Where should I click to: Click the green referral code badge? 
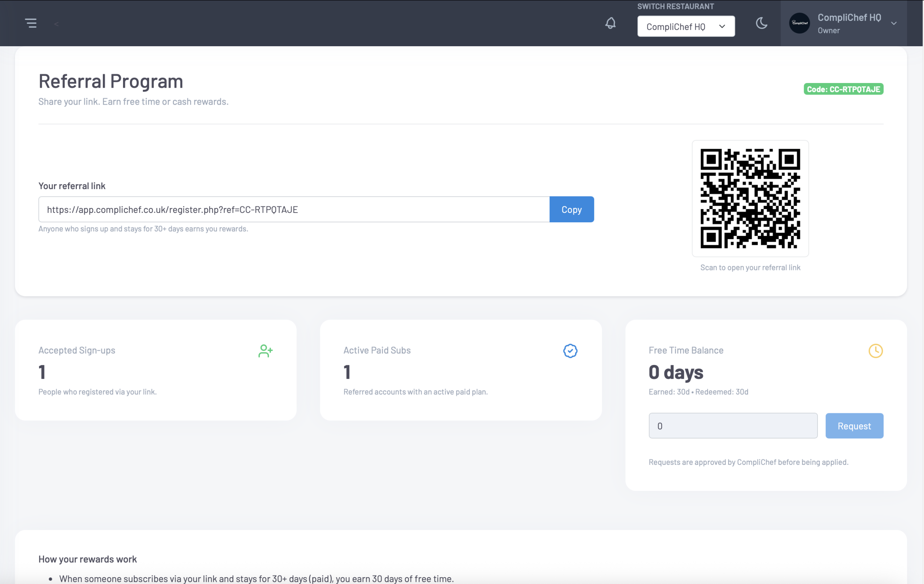[844, 89]
